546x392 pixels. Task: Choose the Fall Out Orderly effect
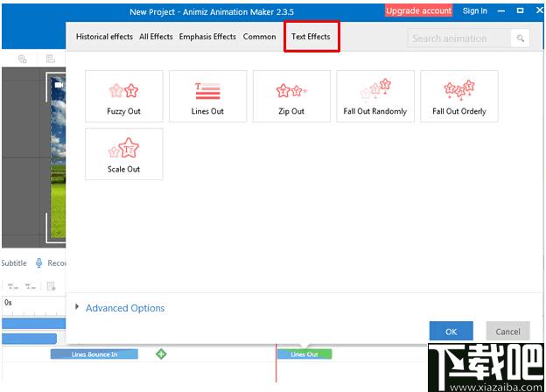coord(459,96)
